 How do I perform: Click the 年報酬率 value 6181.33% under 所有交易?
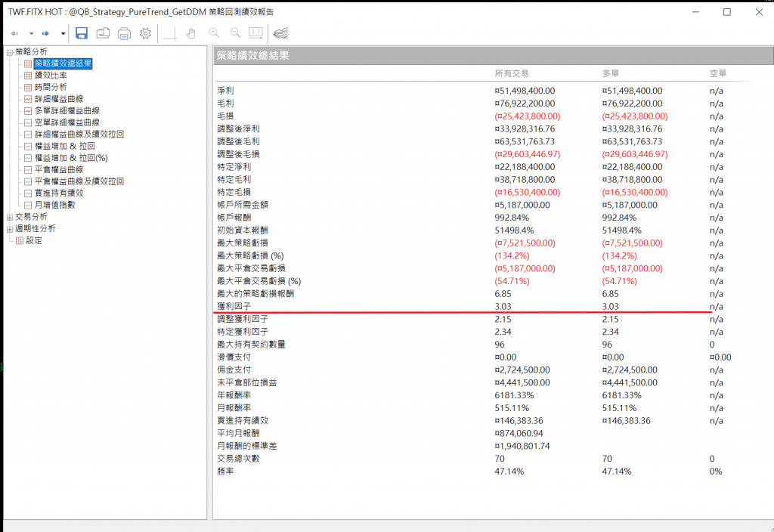click(x=514, y=395)
